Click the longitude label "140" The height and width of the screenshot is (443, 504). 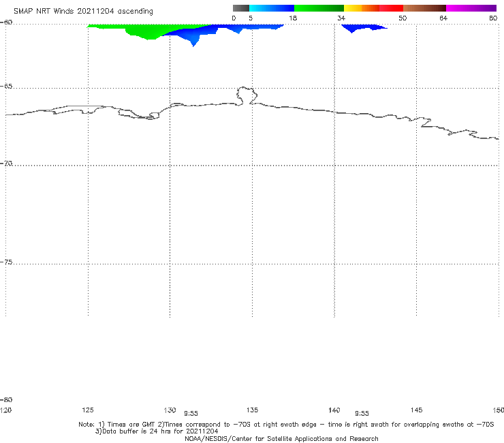334,410
